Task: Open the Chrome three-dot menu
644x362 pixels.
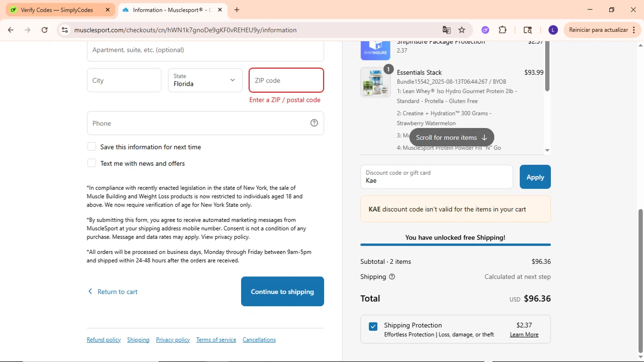Action: [634, 30]
